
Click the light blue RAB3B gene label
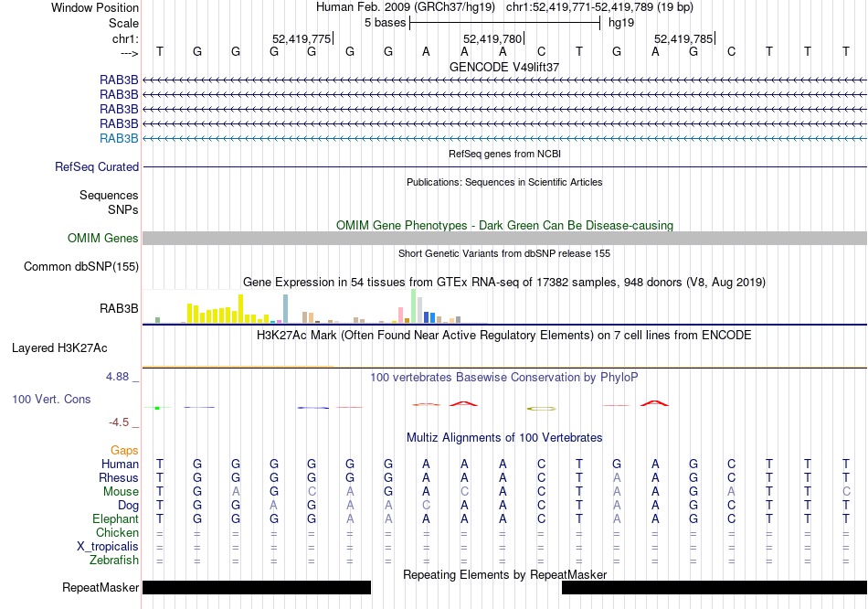(x=119, y=139)
